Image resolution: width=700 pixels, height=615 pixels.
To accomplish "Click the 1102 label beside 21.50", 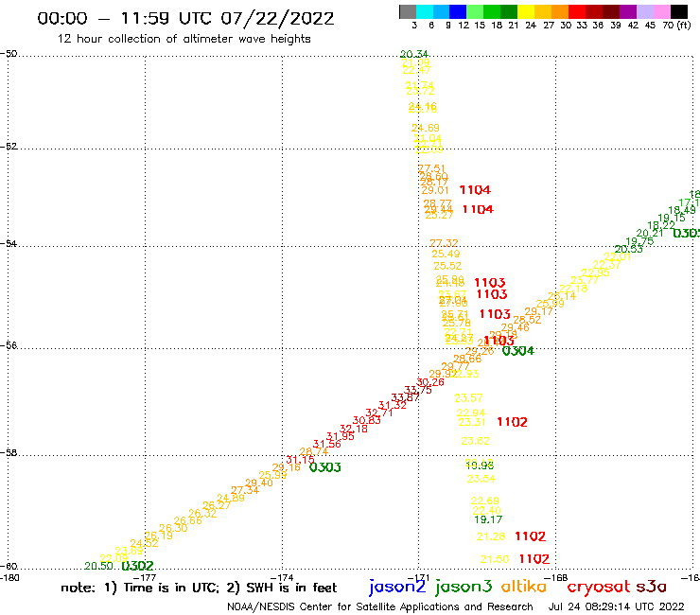I will pos(534,559).
